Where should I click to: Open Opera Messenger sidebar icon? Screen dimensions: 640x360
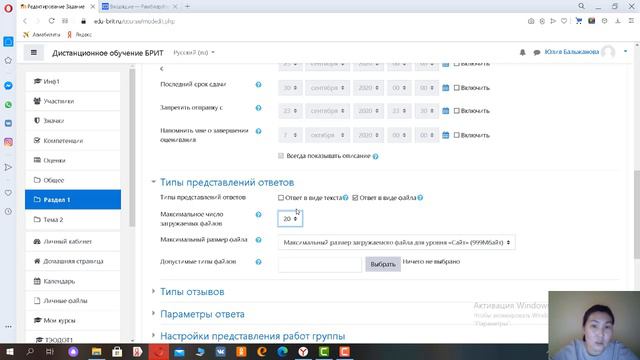[8, 86]
